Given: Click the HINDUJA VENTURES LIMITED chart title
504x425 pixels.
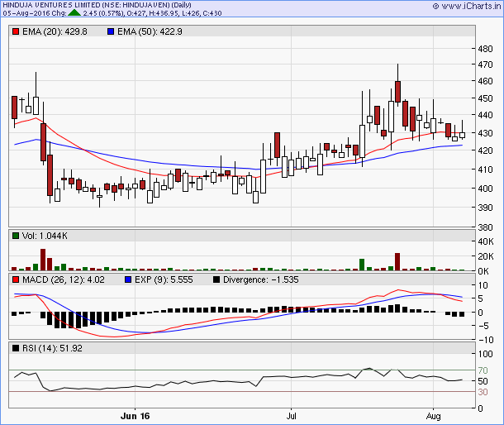Looking at the screenshot, I should click(97, 5).
